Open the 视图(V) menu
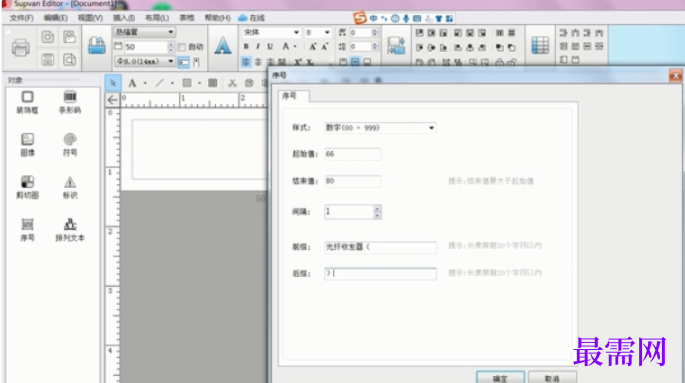685x383 pixels. point(90,18)
